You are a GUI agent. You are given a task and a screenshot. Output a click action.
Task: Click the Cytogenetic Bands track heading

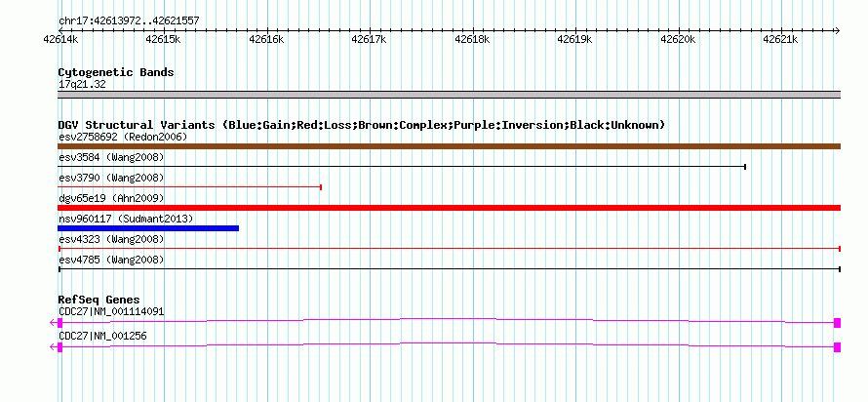tap(116, 72)
